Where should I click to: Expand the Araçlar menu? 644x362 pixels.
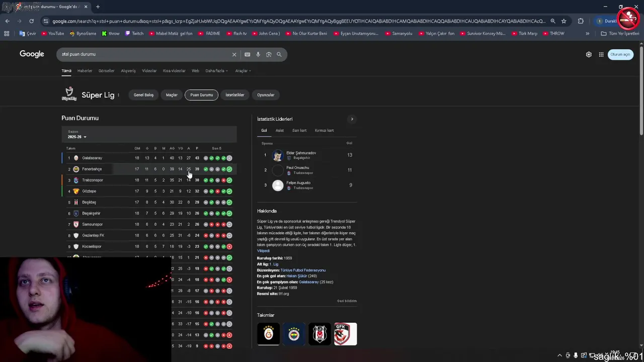243,71
